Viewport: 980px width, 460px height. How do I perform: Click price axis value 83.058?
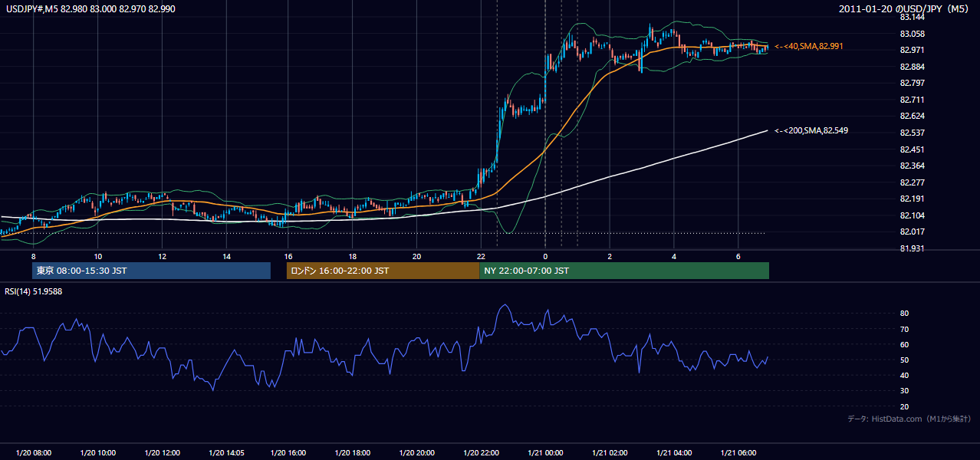[x=912, y=34]
